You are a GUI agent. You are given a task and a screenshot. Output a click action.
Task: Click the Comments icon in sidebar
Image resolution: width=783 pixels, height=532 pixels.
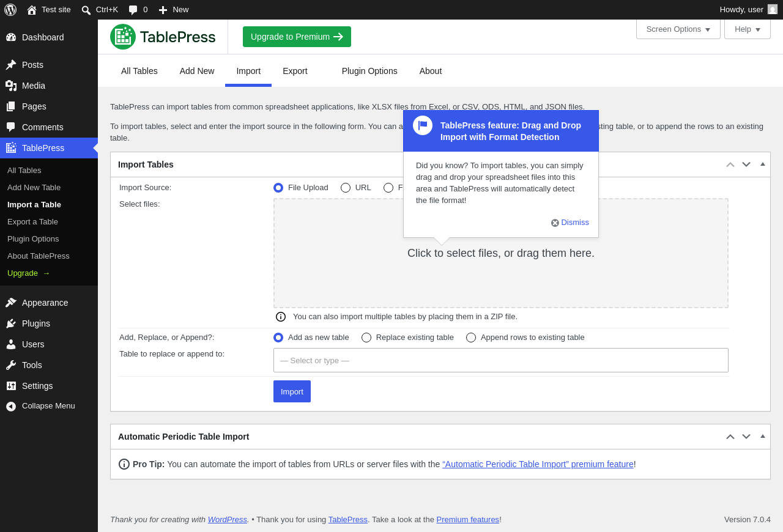tap(11, 127)
